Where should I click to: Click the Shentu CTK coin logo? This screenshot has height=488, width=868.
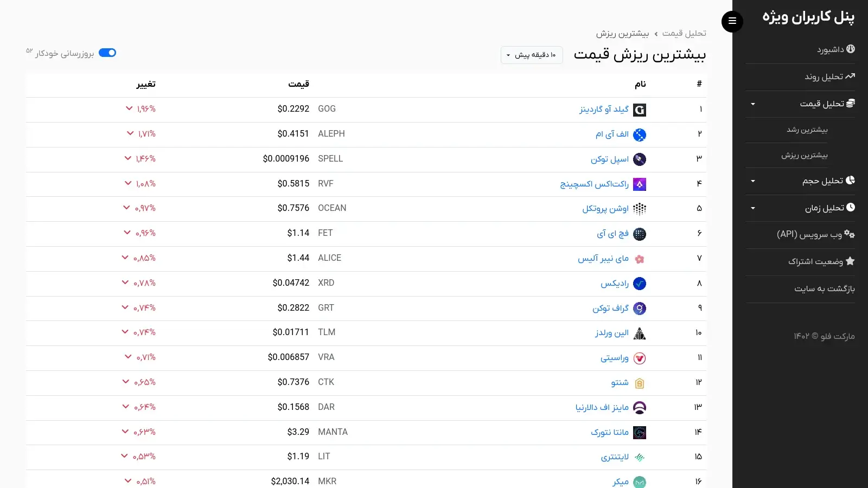pyautogui.click(x=640, y=383)
